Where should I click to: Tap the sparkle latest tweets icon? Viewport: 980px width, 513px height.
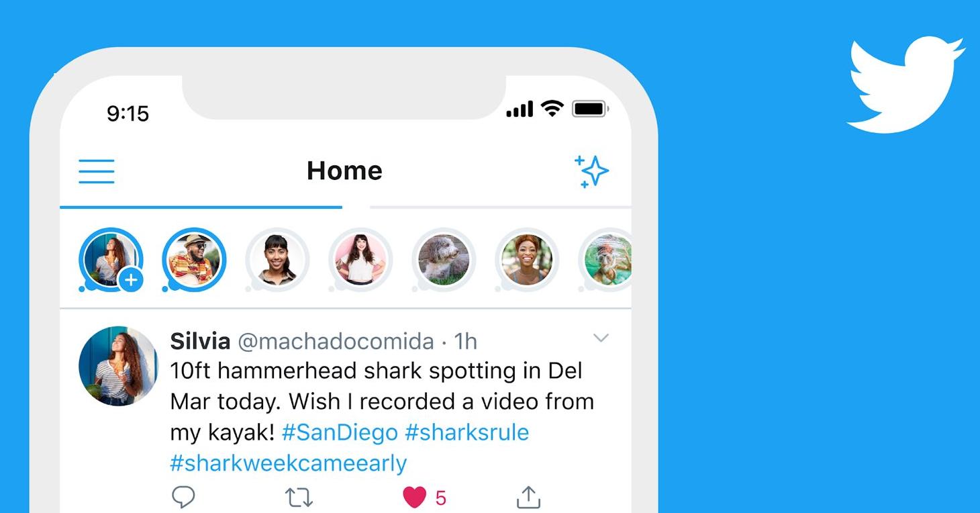(591, 171)
